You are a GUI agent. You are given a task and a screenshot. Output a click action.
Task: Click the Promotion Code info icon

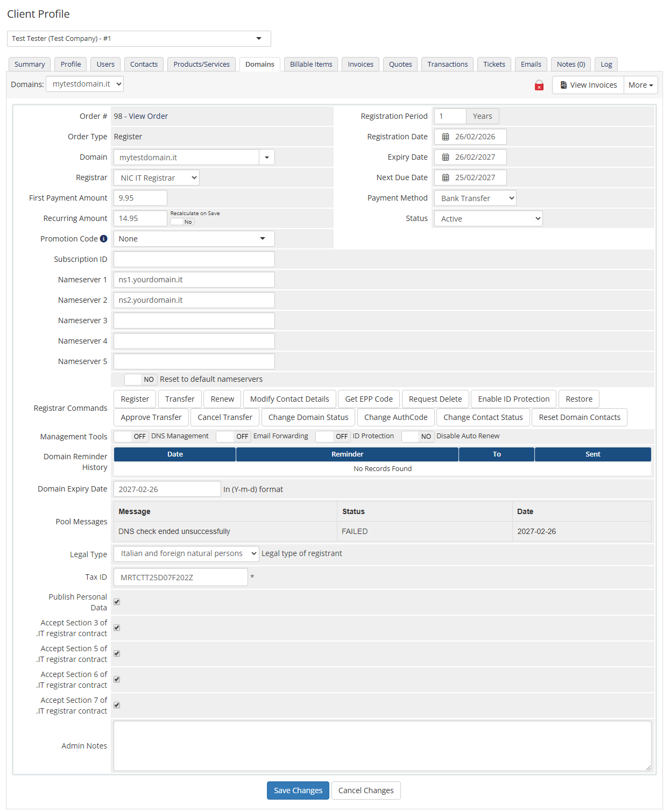[104, 238]
